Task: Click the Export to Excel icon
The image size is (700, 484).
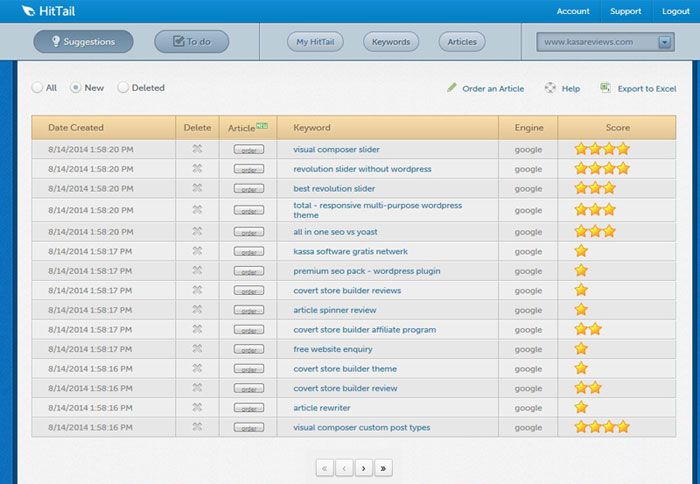Action: click(605, 88)
